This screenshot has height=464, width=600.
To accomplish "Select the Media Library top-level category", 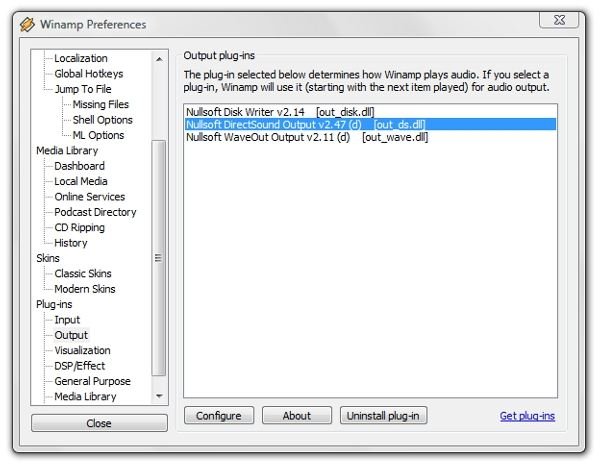I will (67, 150).
